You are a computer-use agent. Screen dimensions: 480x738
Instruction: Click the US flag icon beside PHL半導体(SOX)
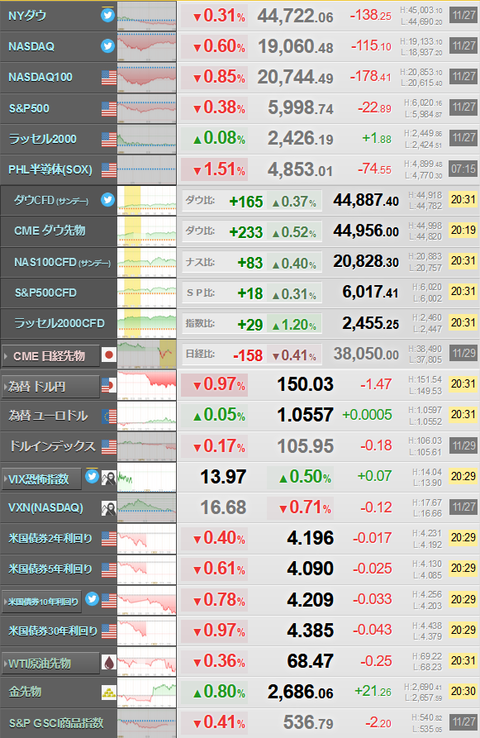(109, 170)
